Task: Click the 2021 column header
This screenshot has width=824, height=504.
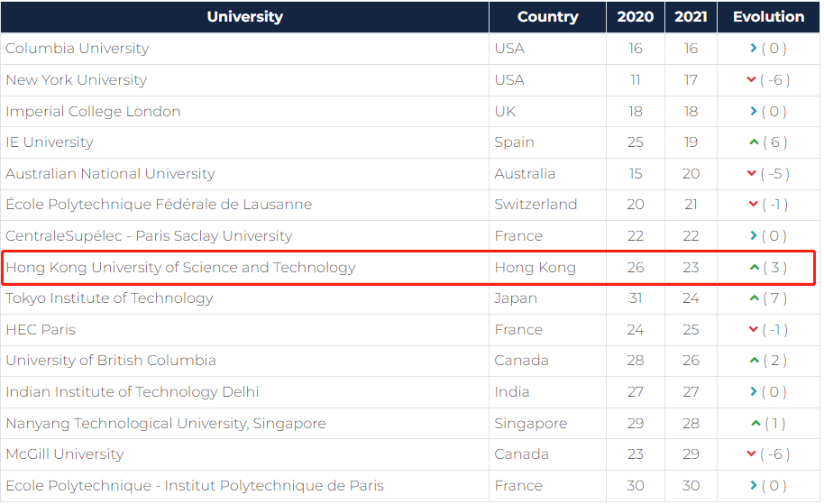Action: pyautogui.click(x=691, y=17)
